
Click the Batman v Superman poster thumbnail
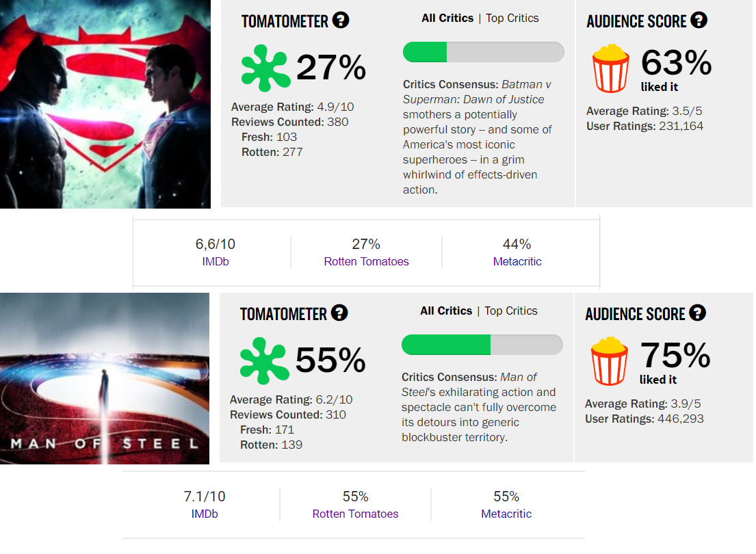tap(105, 104)
